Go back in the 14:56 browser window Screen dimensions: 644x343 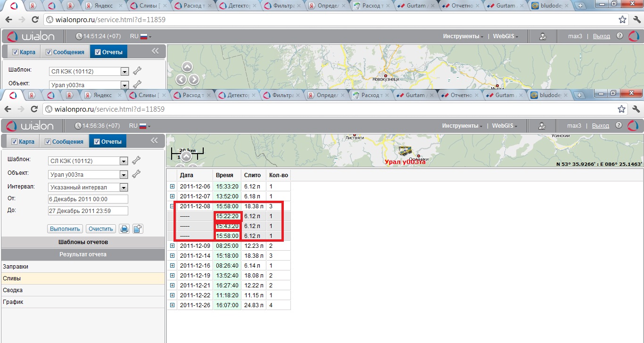(8, 109)
